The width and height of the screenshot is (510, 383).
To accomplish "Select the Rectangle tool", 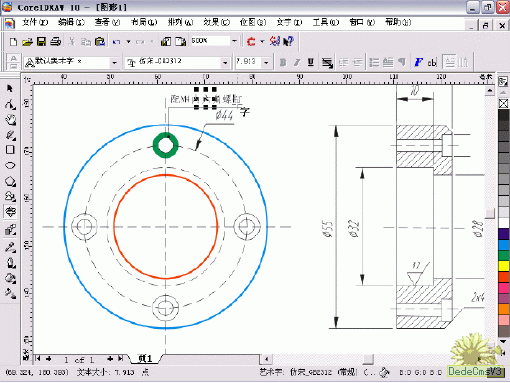I will point(10,150).
